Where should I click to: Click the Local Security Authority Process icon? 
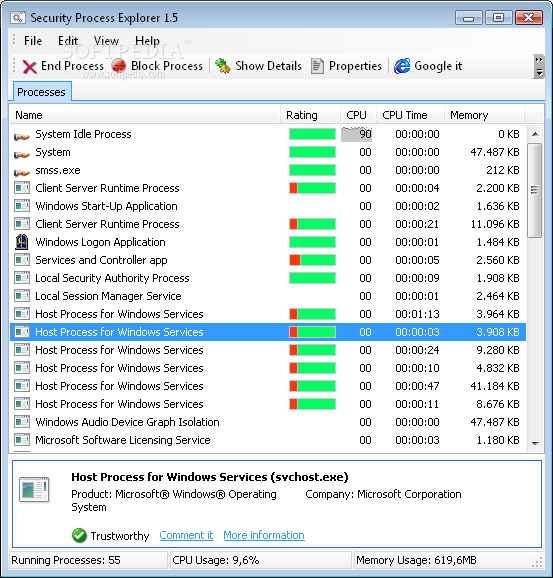(22, 278)
